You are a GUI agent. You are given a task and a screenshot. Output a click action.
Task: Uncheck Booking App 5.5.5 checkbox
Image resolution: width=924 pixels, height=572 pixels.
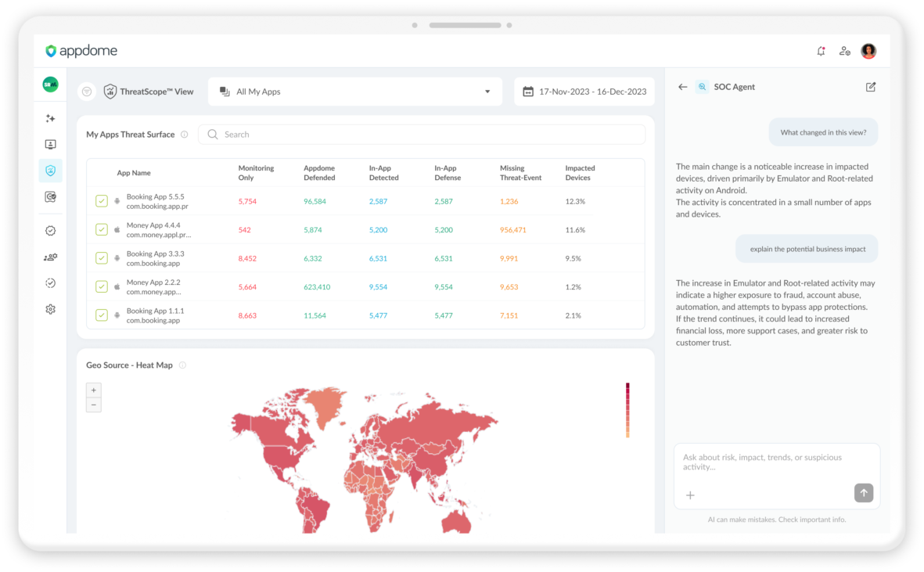pos(102,201)
